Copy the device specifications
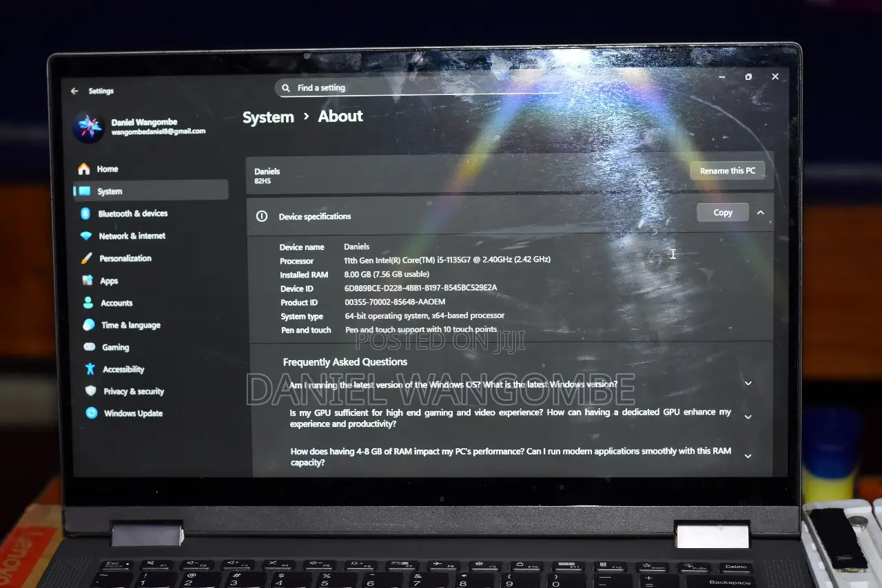 tap(723, 213)
